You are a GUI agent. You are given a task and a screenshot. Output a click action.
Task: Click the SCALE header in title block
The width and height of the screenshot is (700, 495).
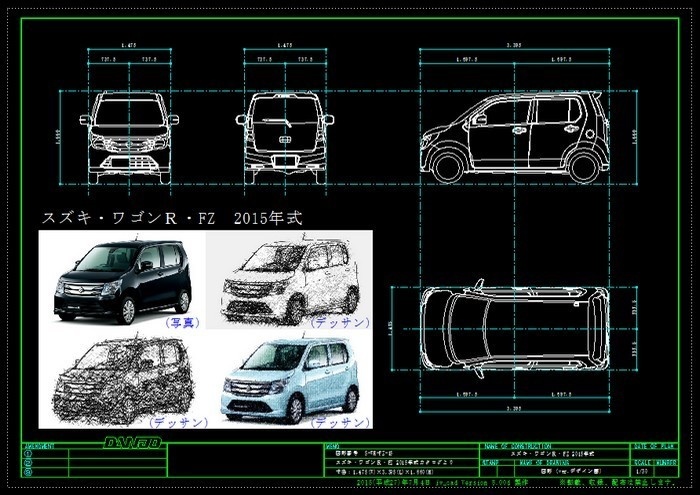pyautogui.click(x=641, y=463)
